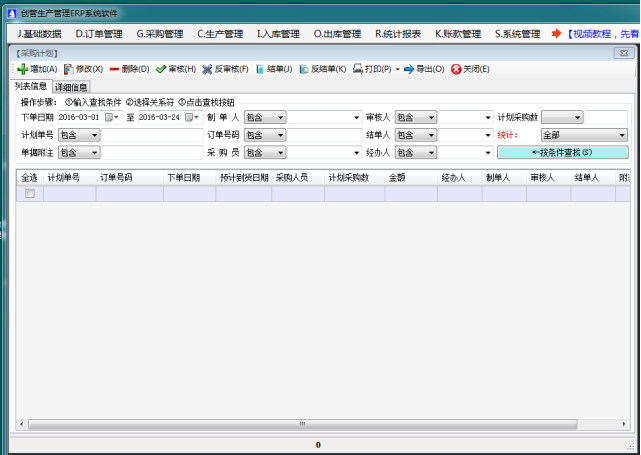This screenshot has height=455, width=641.
Task: Open the 视频教程 link in the menu bar
Action: 600,33
